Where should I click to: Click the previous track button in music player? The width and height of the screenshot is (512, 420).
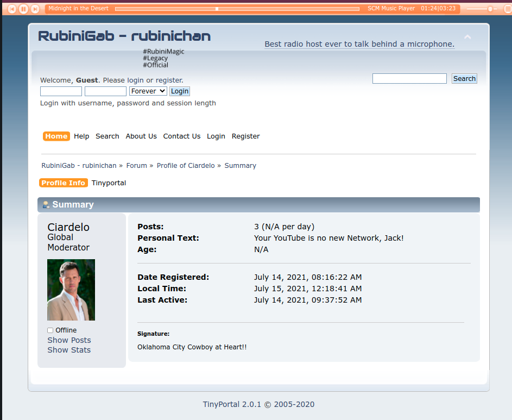(12, 9)
